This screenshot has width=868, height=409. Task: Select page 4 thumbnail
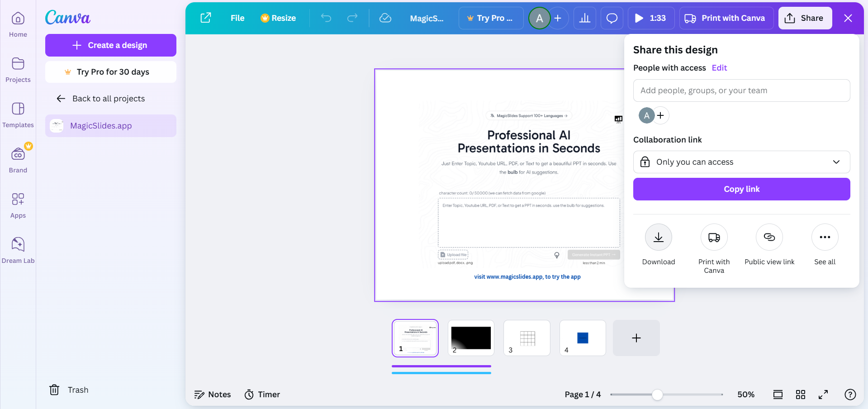tap(583, 338)
